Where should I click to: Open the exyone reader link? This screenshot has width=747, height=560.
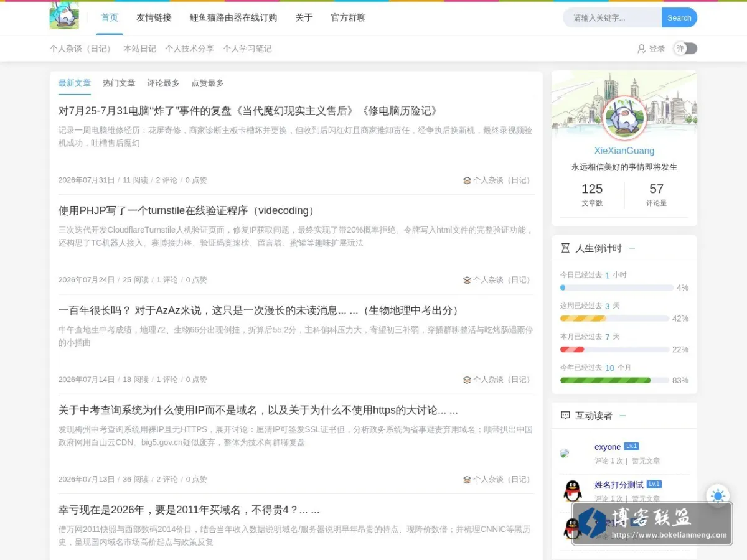608,447
